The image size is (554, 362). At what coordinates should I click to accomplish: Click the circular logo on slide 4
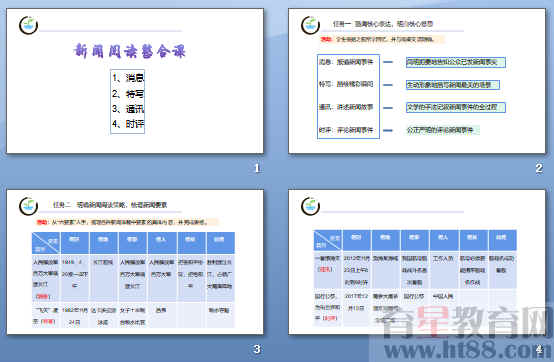tap(310, 206)
